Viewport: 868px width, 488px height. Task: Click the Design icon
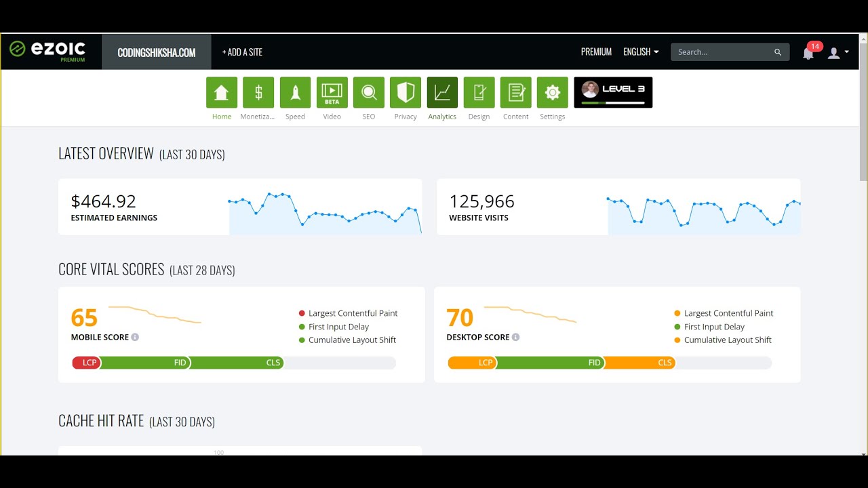coord(479,93)
